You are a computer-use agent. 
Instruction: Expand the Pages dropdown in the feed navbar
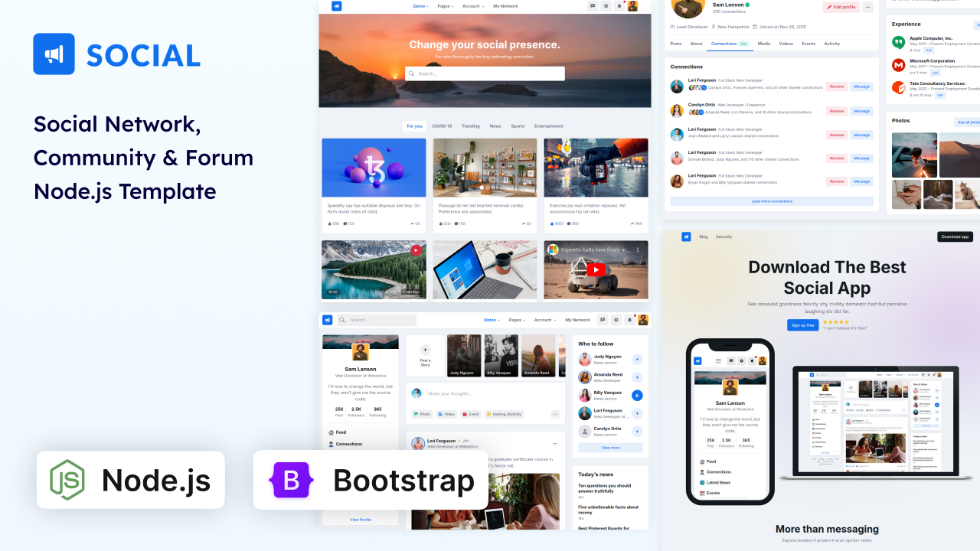coord(518,320)
